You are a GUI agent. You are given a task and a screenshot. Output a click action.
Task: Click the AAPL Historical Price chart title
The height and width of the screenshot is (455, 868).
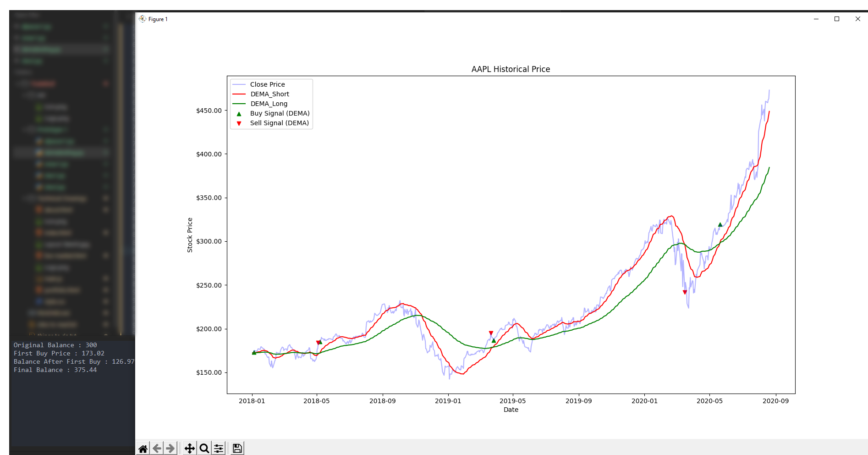[510, 69]
